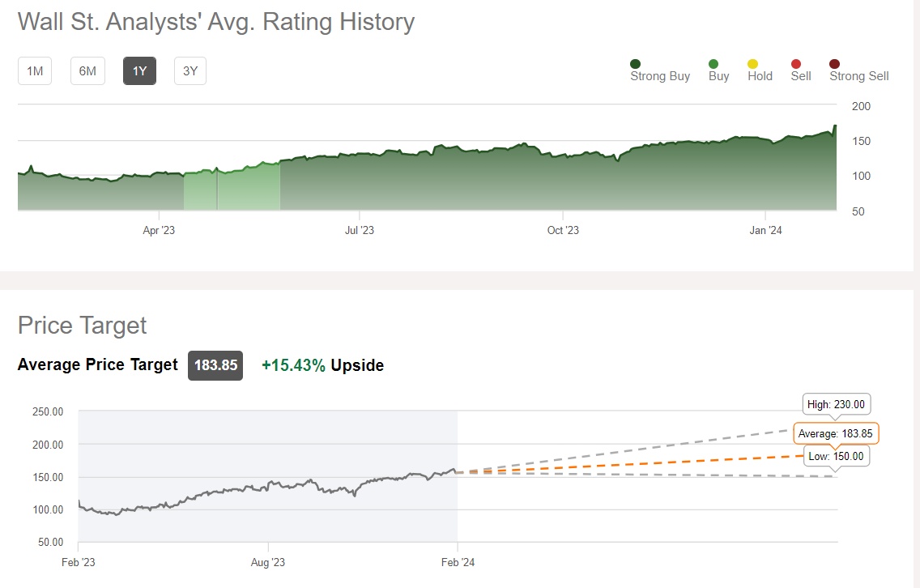Switch chart to 6M range
The width and height of the screenshot is (920, 588).
click(87, 71)
